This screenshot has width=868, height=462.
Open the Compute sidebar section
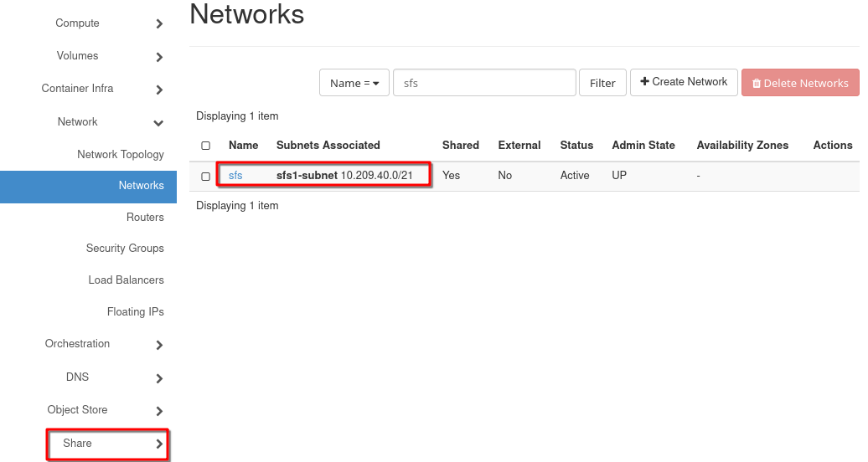(77, 23)
